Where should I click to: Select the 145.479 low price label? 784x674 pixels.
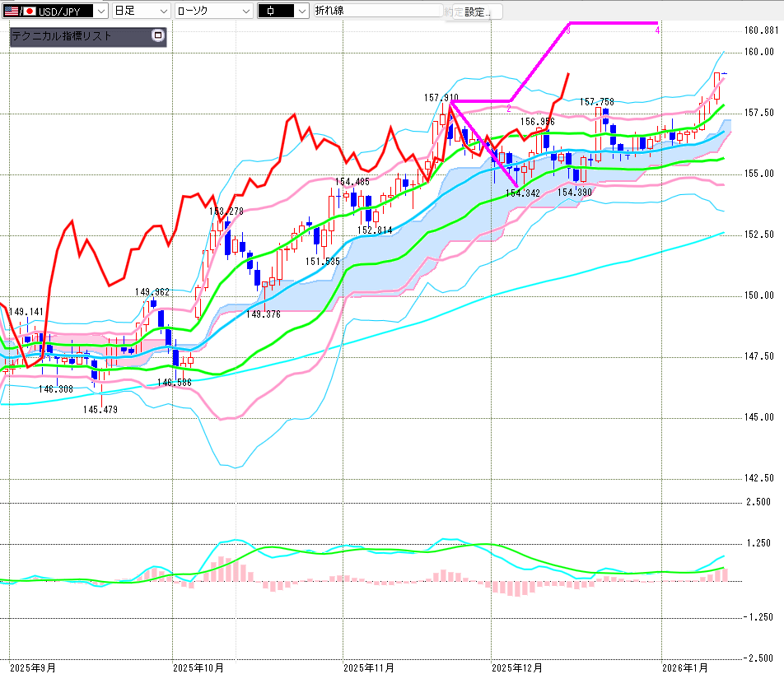point(100,409)
